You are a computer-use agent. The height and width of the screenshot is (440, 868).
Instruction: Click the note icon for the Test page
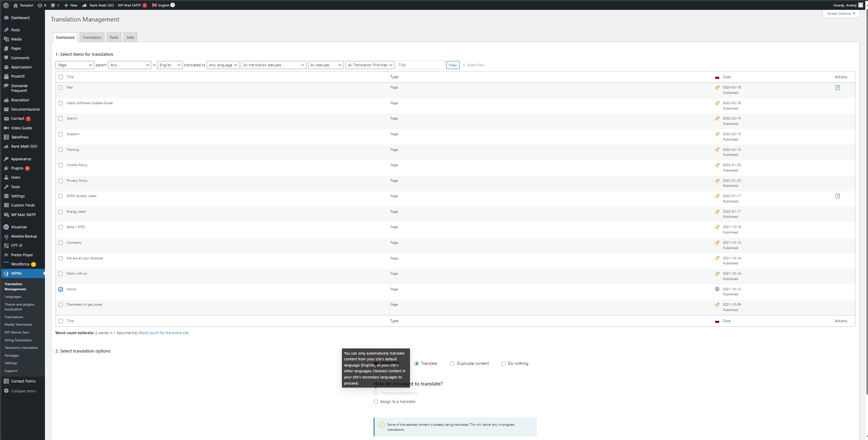pos(837,87)
